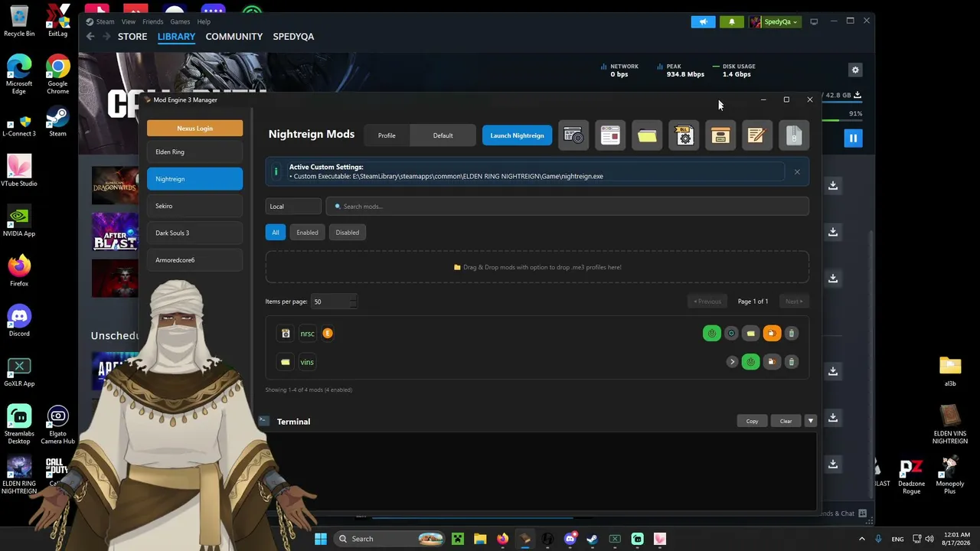The image size is (980, 551).
Task: Click the taskbar Search box
Action: pyautogui.click(x=390, y=539)
